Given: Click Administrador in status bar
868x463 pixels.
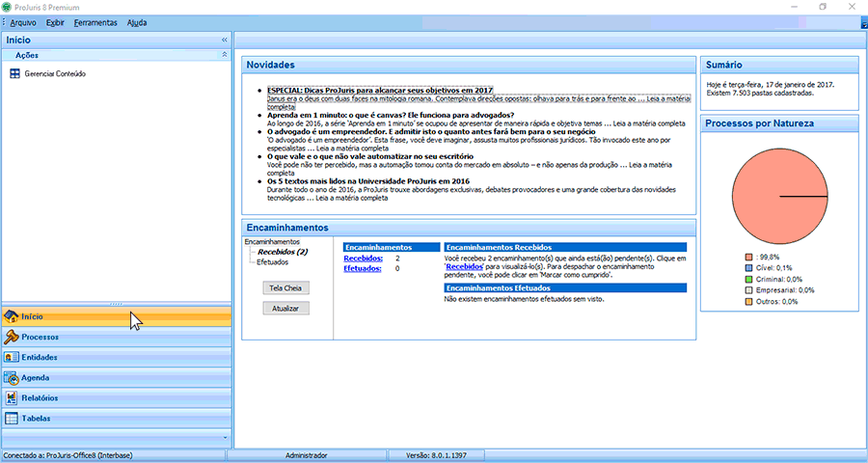Looking at the screenshot, I should (x=306, y=455).
